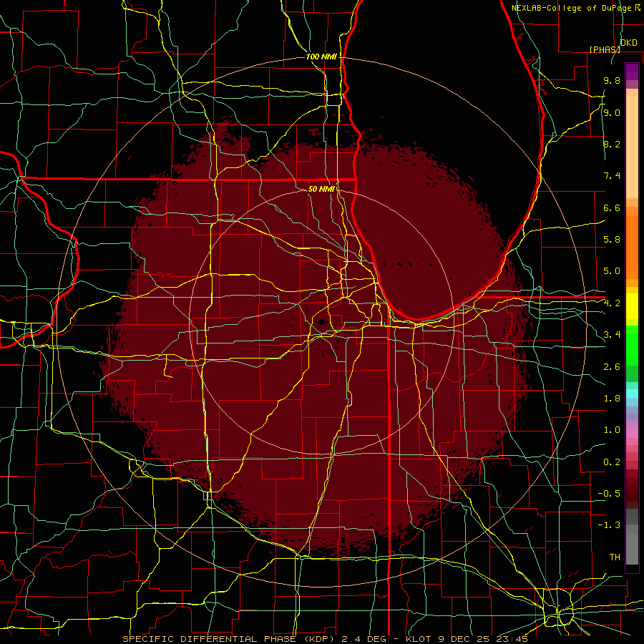
Task: Click the 6.6 value on the color scale
Action: coord(612,208)
